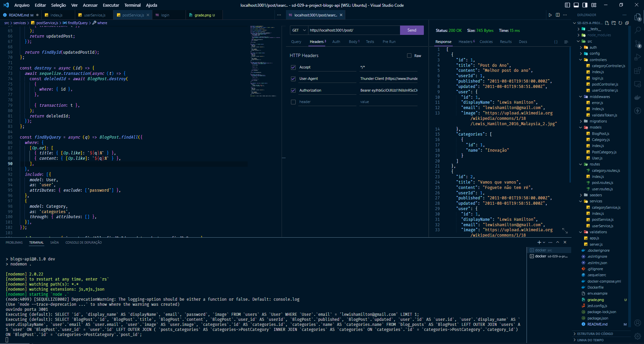Open the Search view in activity bar
Screen dimensions: 644x344
coord(638,30)
